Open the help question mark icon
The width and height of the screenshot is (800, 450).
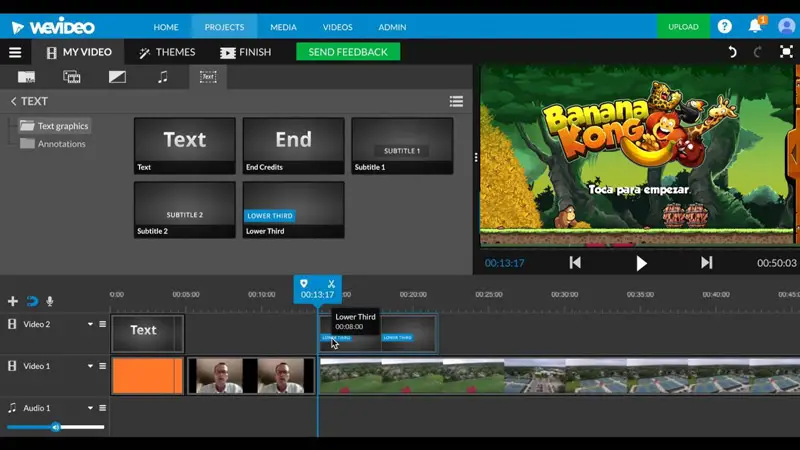tap(725, 26)
